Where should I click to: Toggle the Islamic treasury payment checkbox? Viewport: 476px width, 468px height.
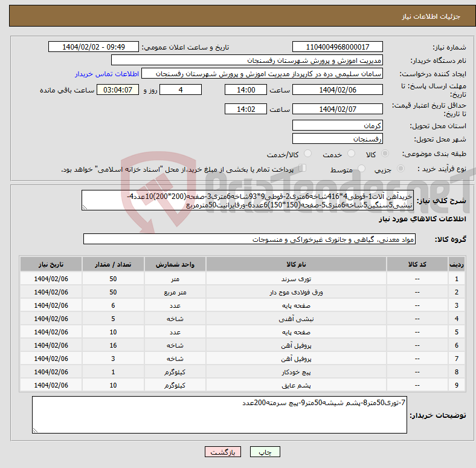(x=303, y=168)
